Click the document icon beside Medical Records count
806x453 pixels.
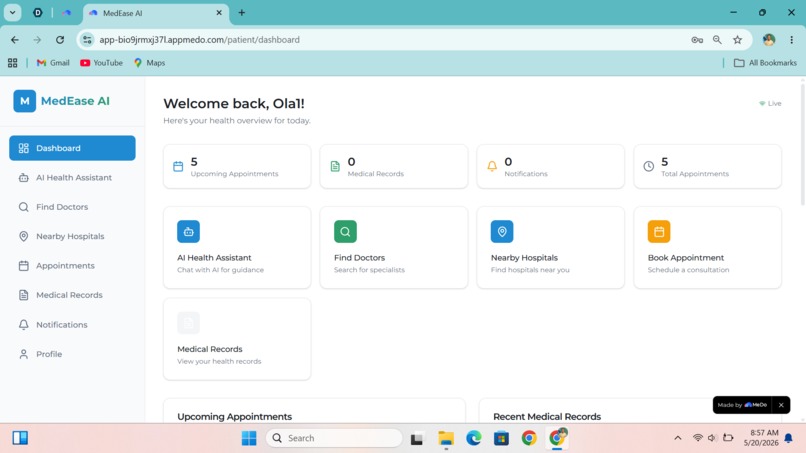(x=335, y=166)
